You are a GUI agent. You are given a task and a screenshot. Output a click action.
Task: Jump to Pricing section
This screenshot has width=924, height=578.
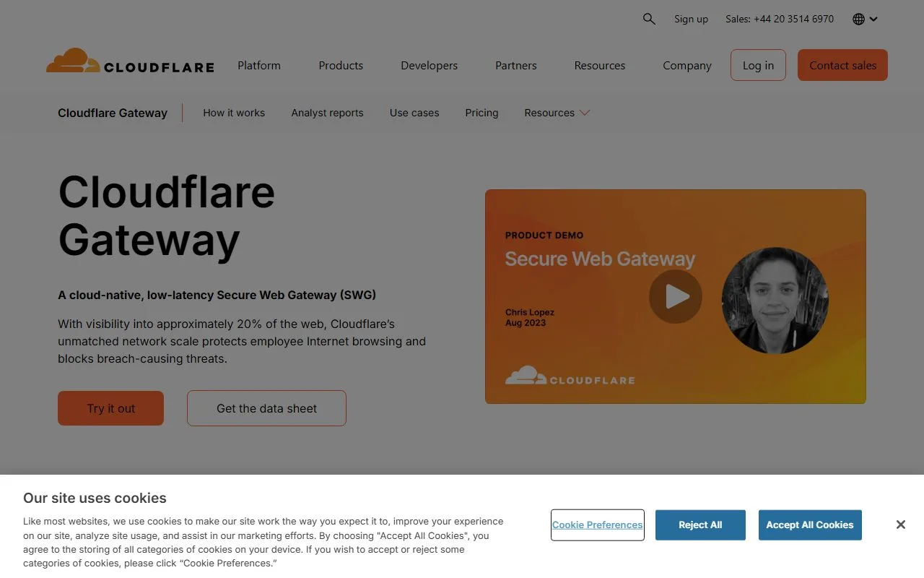481,113
